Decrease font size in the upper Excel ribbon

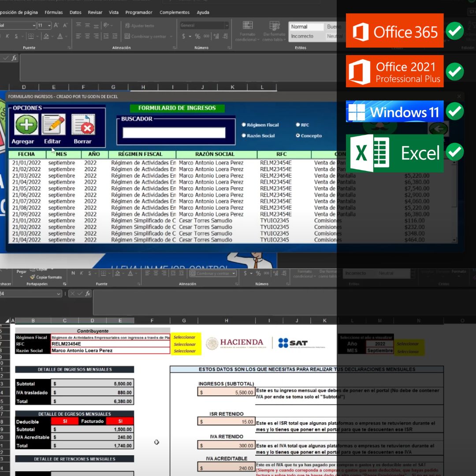click(65, 25)
